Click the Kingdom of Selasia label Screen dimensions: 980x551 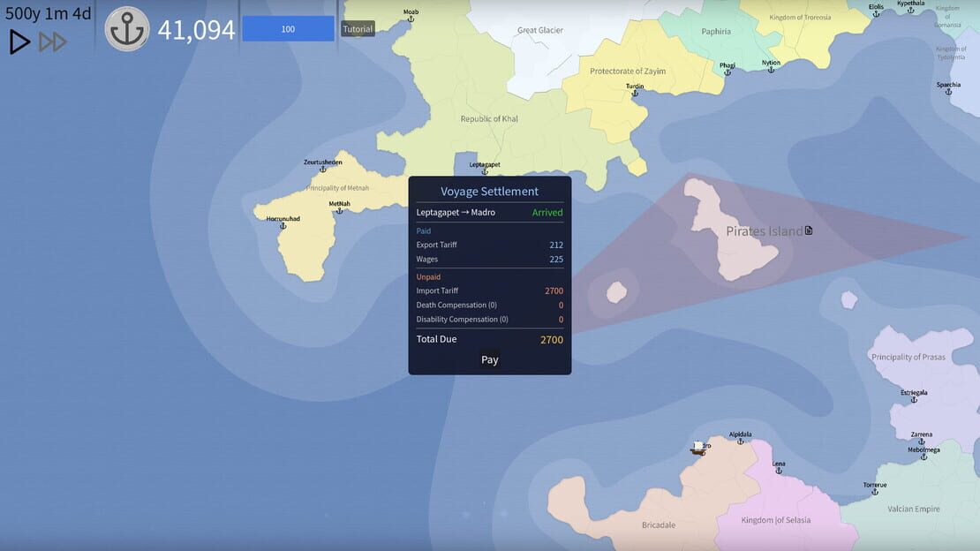776,520
